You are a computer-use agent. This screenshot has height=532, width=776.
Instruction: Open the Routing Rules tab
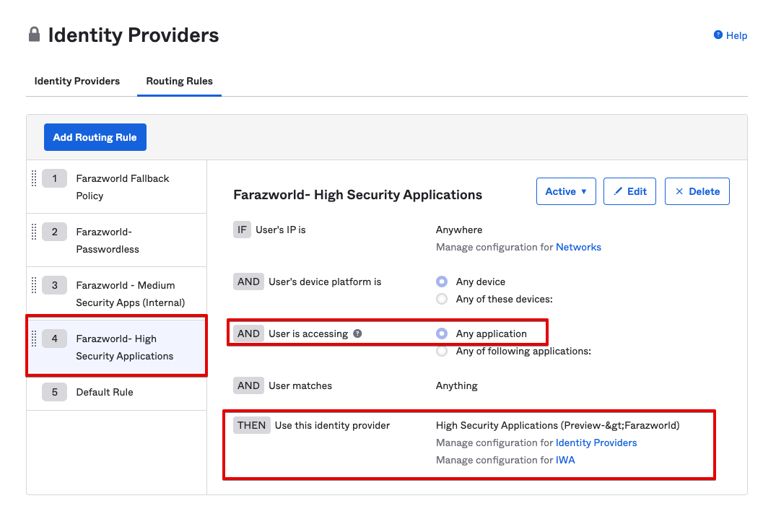[179, 81]
